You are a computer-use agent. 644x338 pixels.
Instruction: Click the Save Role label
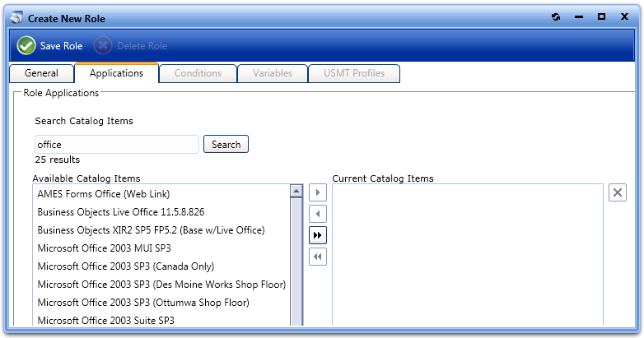coord(61,46)
